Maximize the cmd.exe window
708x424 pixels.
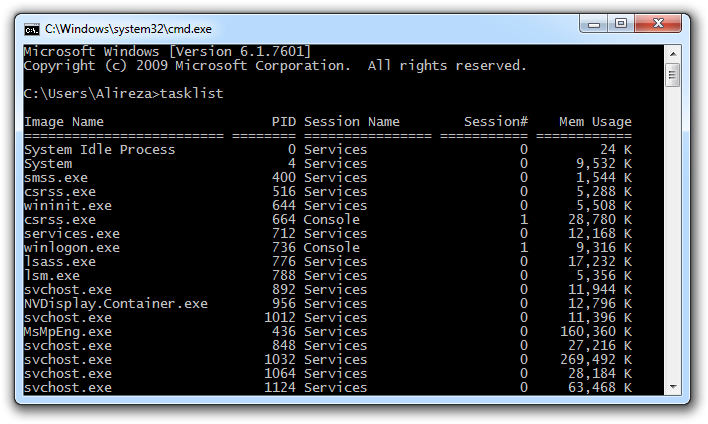click(x=621, y=23)
